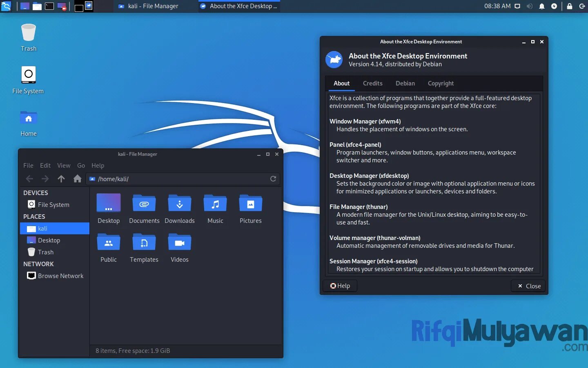Select the Templates folder

144,248
